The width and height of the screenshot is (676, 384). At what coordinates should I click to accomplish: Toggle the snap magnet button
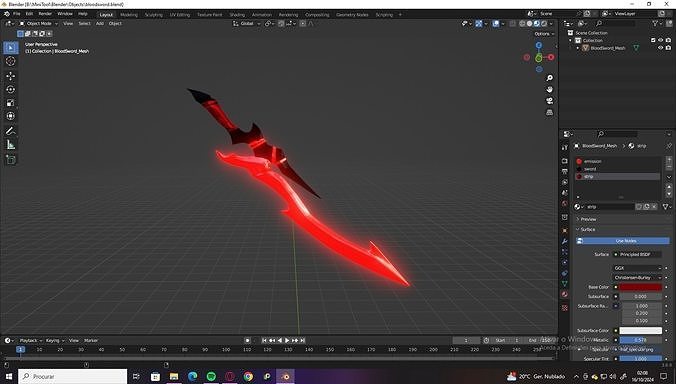[281, 24]
